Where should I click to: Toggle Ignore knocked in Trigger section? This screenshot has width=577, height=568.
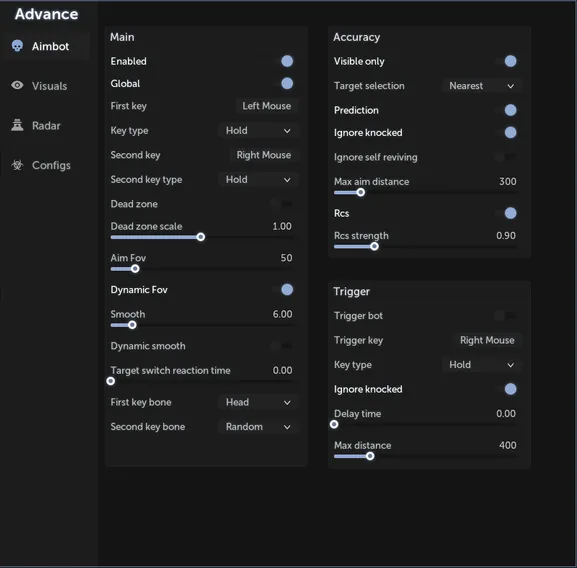click(507, 389)
